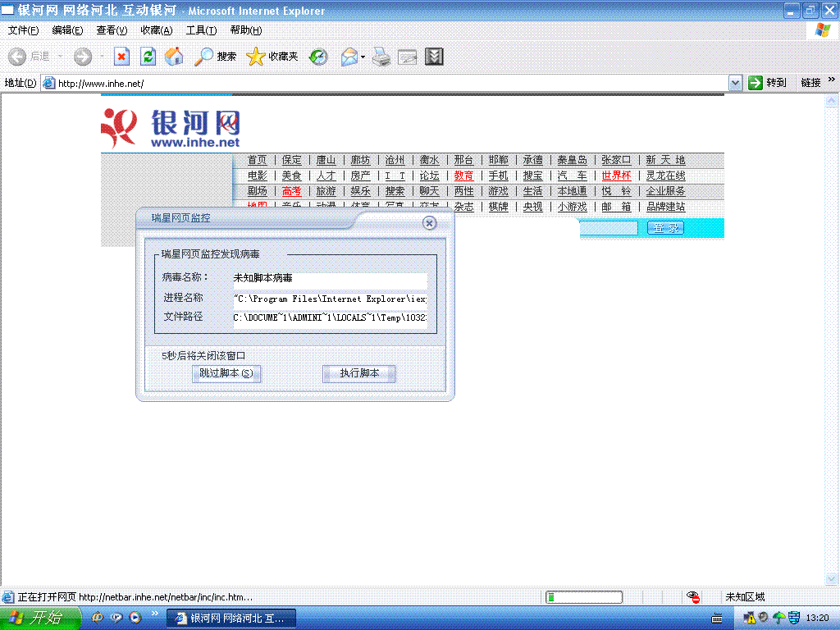Expand the back button history dropdown

point(61,57)
